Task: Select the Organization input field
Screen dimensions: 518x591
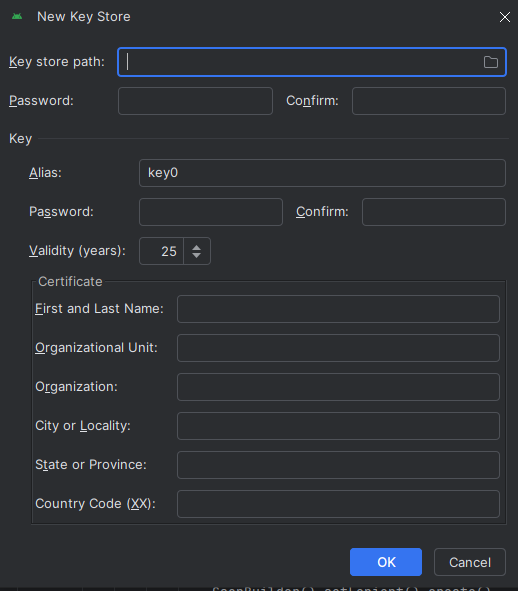Action: pyautogui.click(x=339, y=387)
